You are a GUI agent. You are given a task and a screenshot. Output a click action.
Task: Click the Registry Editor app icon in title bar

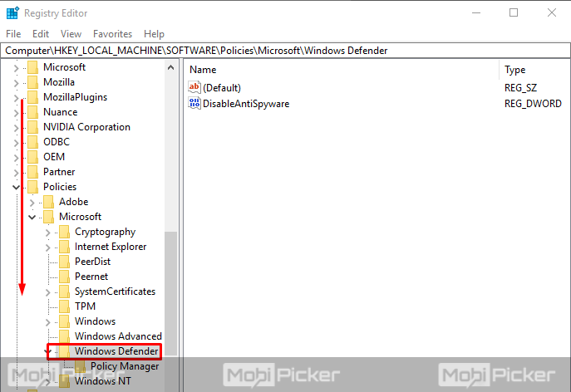[12, 13]
